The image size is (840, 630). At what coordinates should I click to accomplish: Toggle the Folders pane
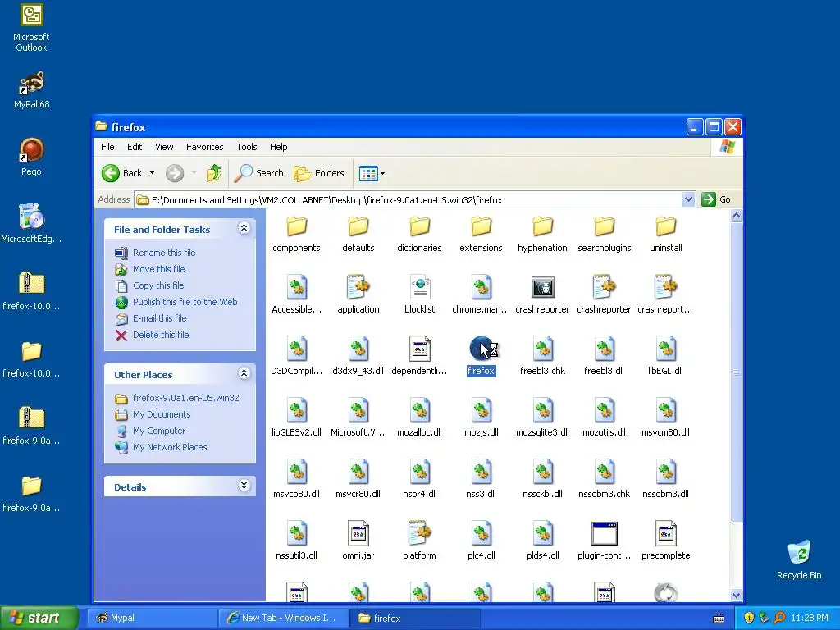[x=319, y=173]
